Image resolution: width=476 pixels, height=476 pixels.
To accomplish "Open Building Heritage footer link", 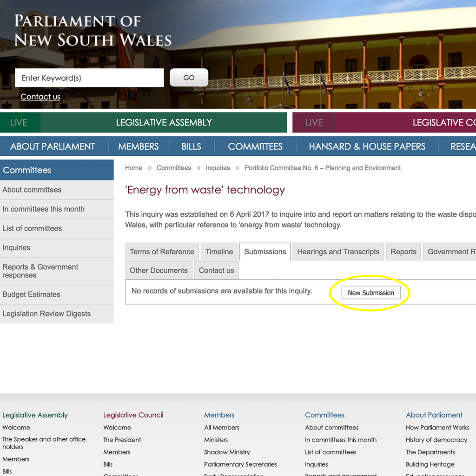I will (x=430, y=464).
